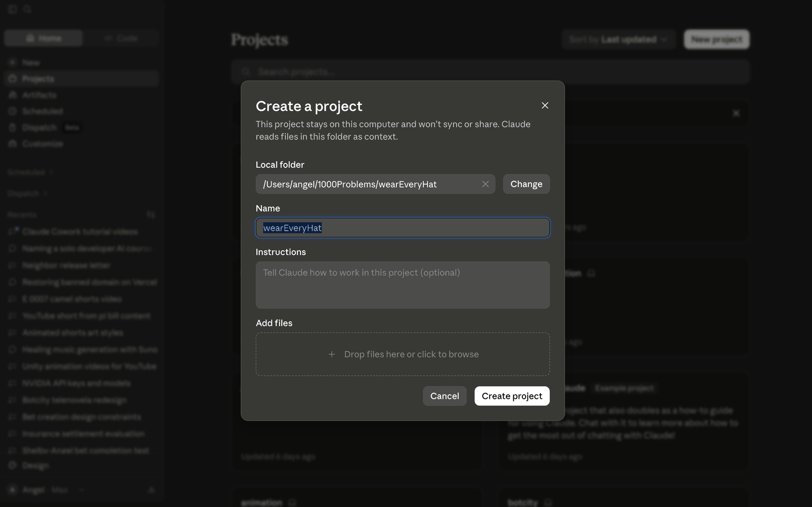The height and width of the screenshot is (507, 812).
Task: Open Scheduled in the sidebar nav
Action: 81,111
